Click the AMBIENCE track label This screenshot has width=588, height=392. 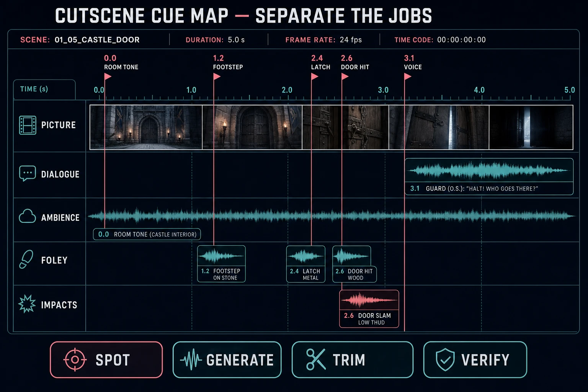(x=60, y=217)
